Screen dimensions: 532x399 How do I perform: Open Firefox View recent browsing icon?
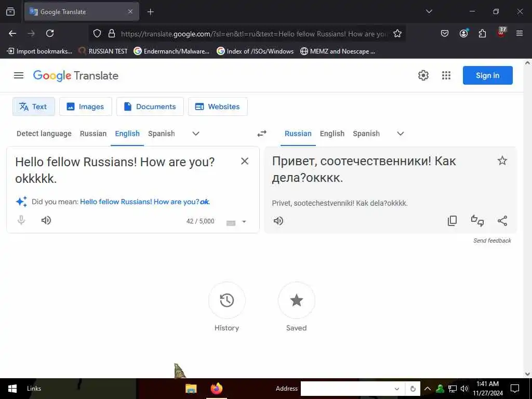10,11
